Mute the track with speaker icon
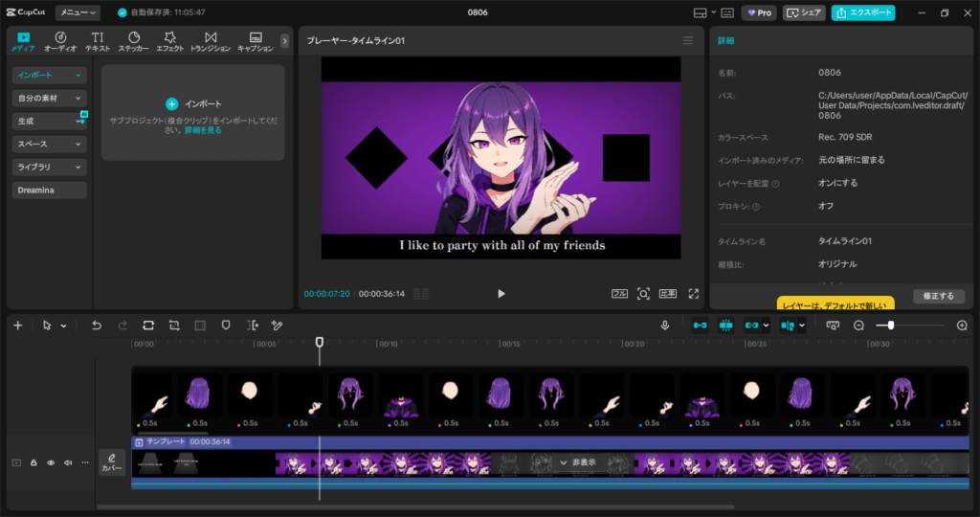The image size is (980, 517). (68, 463)
